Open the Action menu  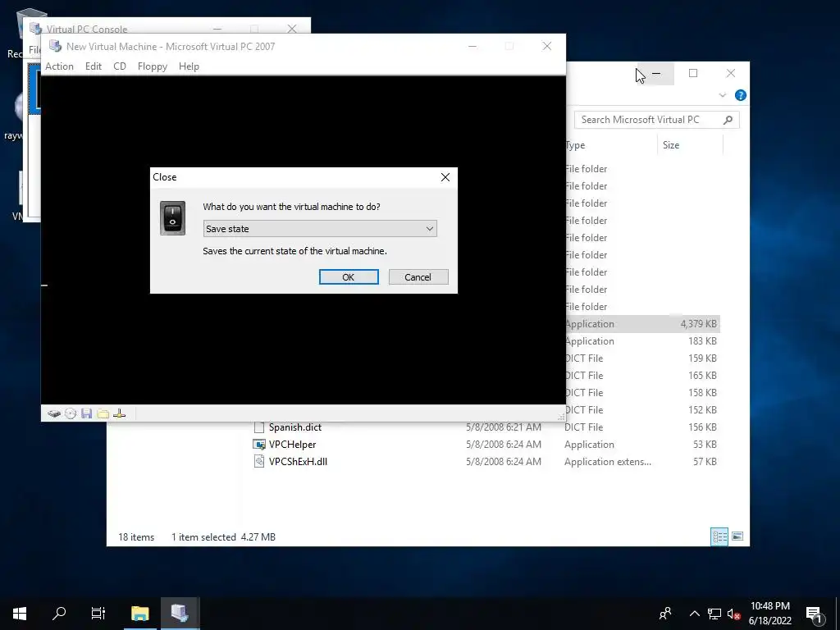[x=59, y=66]
